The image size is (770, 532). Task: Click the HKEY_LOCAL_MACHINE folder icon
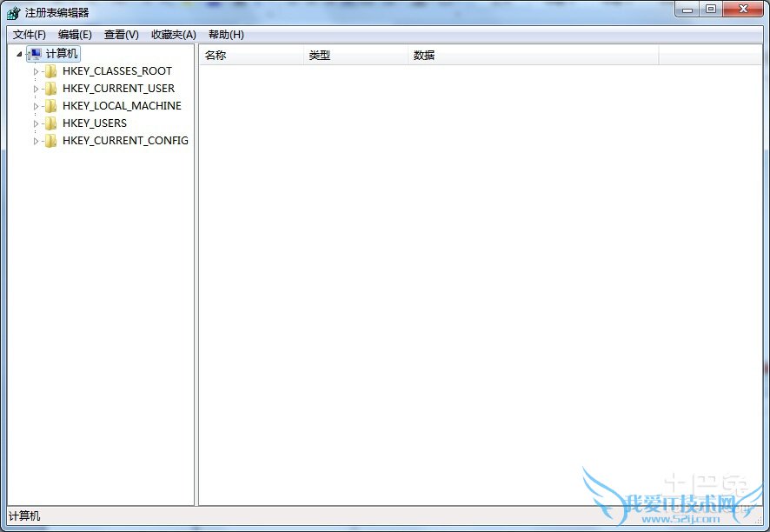pos(50,106)
